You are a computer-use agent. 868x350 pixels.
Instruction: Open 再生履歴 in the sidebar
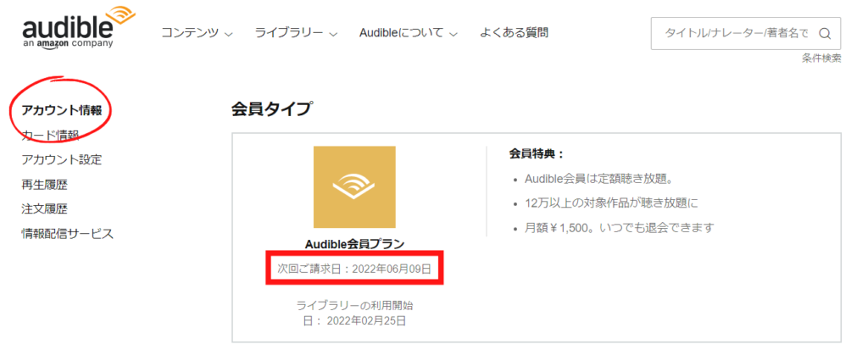coord(44,185)
